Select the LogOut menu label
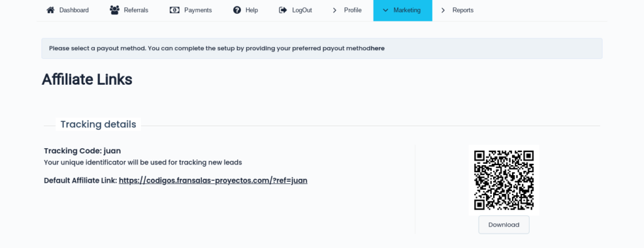Viewport: 644px width, 248px height. click(x=302, y=10)
